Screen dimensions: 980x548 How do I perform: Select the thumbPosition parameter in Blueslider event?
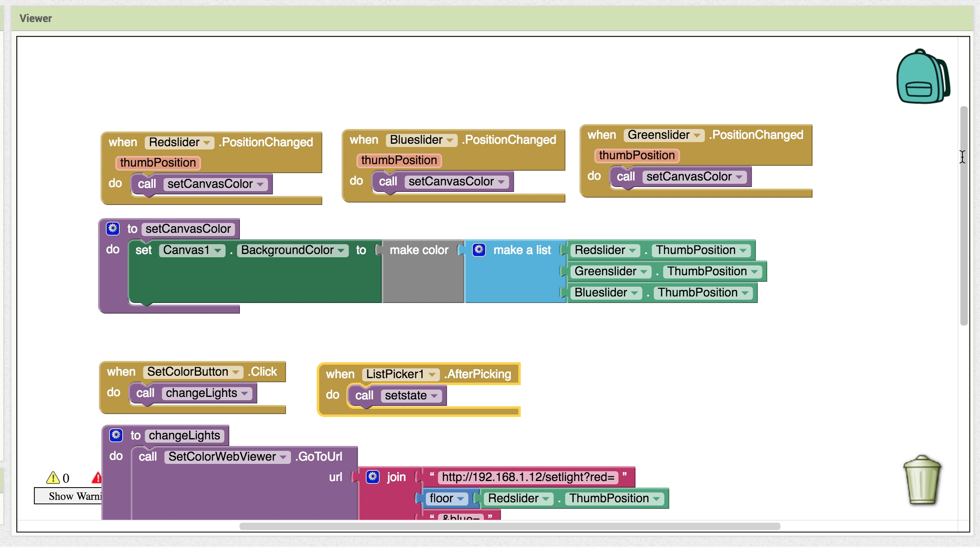pos(399,160)
